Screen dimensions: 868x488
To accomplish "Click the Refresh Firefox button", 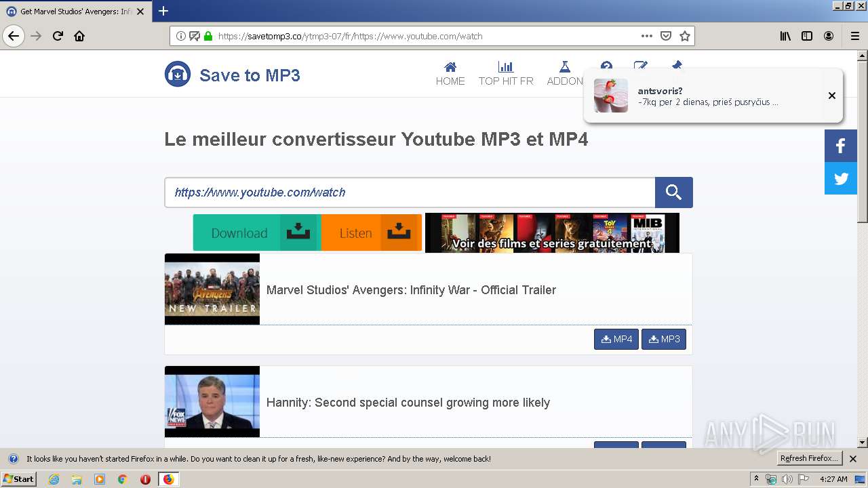I will [x=810, y=459].
